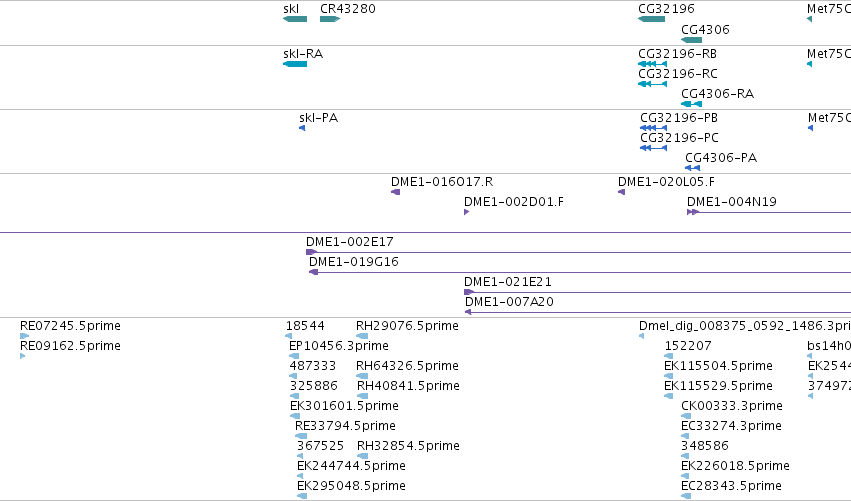This screenshot has height=501, width=851.
Task: Click the RH32854.5prime EST
Action: (363, 456)
